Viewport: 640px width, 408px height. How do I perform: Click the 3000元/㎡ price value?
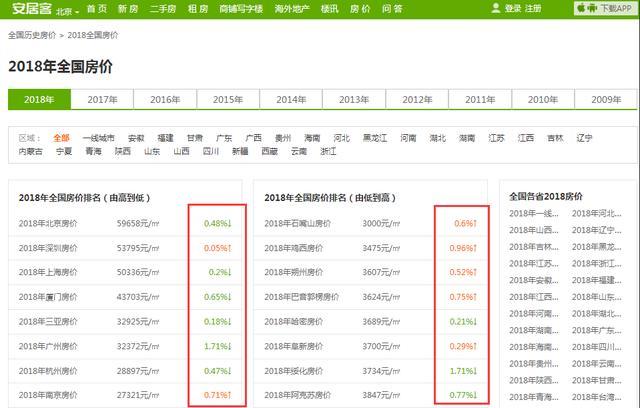(381, 224)
